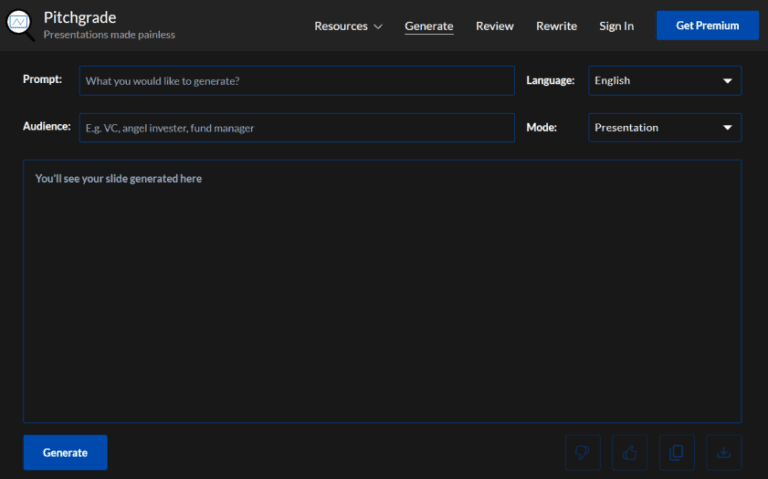The height and width of the screenshot is (479, 768).
Task: Click the Pitchgrade magnifier logo icon
Action: pyautogui.click(x=20, y=25)
